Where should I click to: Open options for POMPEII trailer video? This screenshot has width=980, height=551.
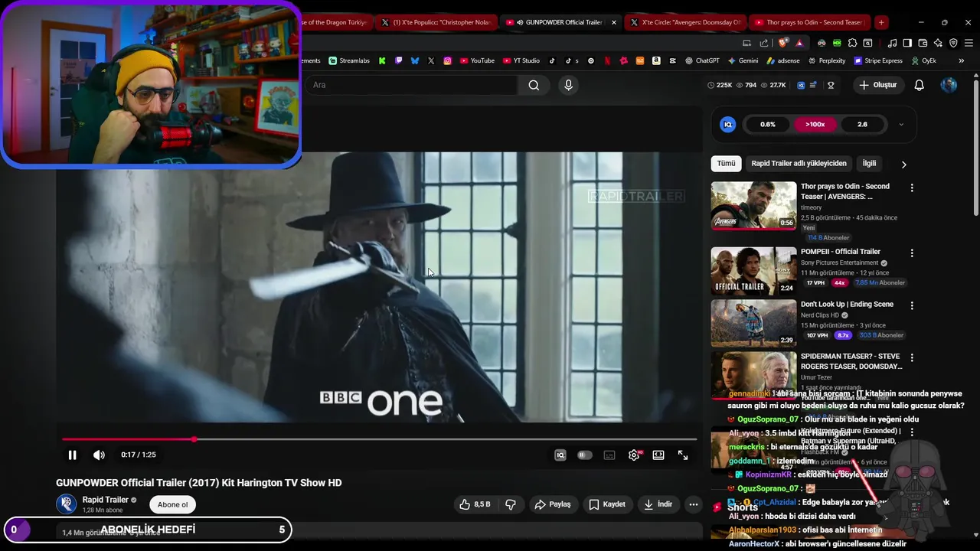point(912,253)
